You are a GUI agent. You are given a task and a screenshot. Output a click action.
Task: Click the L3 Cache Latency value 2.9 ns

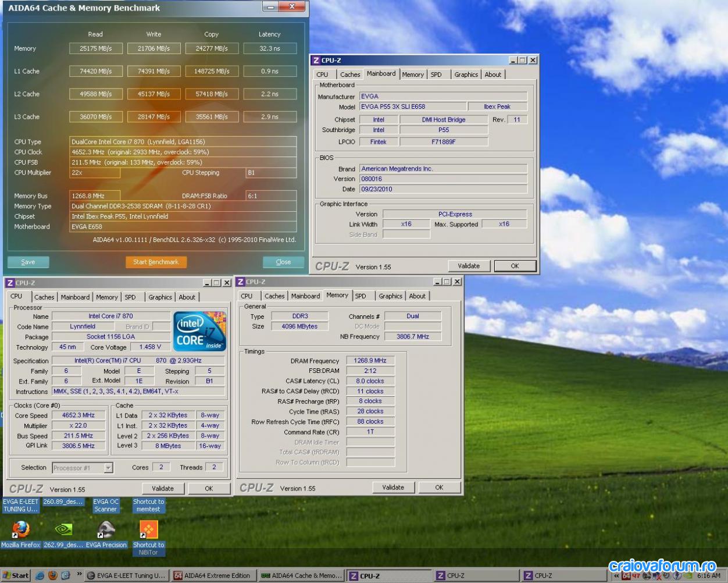click(x=270, y=116)
